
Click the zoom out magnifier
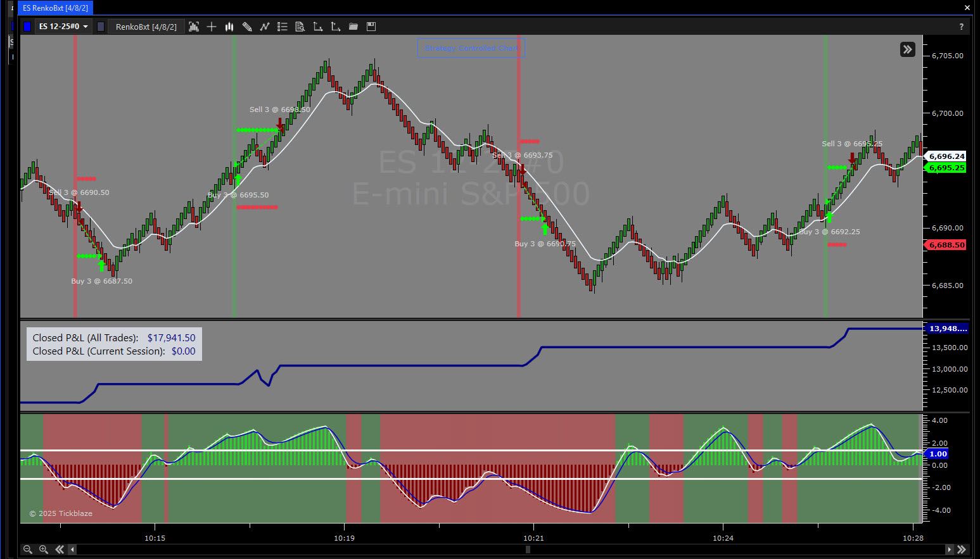coord(27,550)
